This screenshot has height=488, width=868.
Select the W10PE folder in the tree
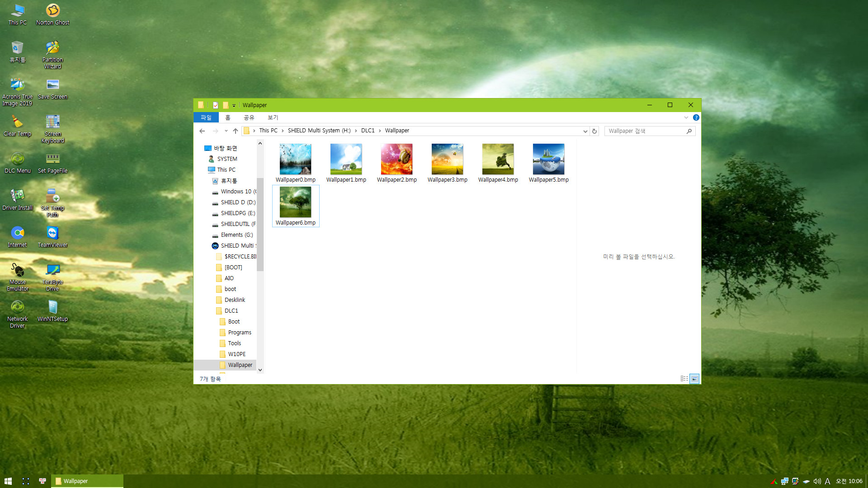pyautogui.click(x=233, y=354)
